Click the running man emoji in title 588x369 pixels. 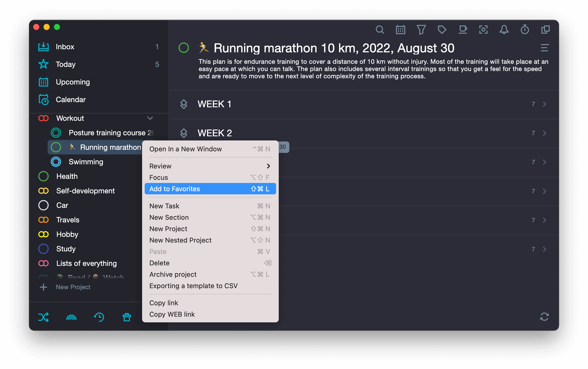[x=204, y=48]
